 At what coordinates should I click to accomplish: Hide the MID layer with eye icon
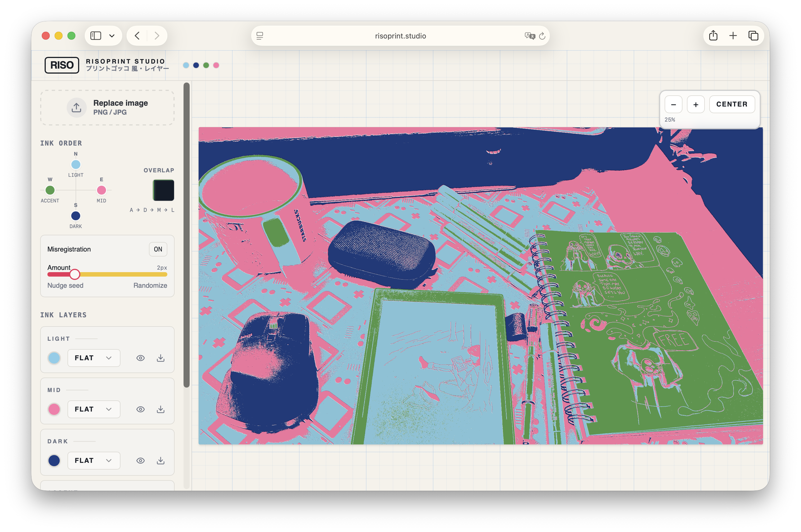pos(140,409)
